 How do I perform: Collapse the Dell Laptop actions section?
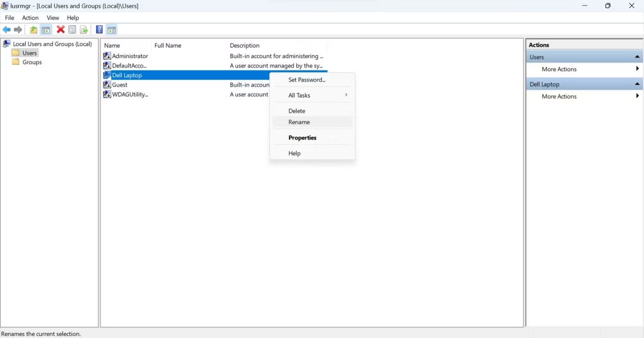tap(637, 84)
